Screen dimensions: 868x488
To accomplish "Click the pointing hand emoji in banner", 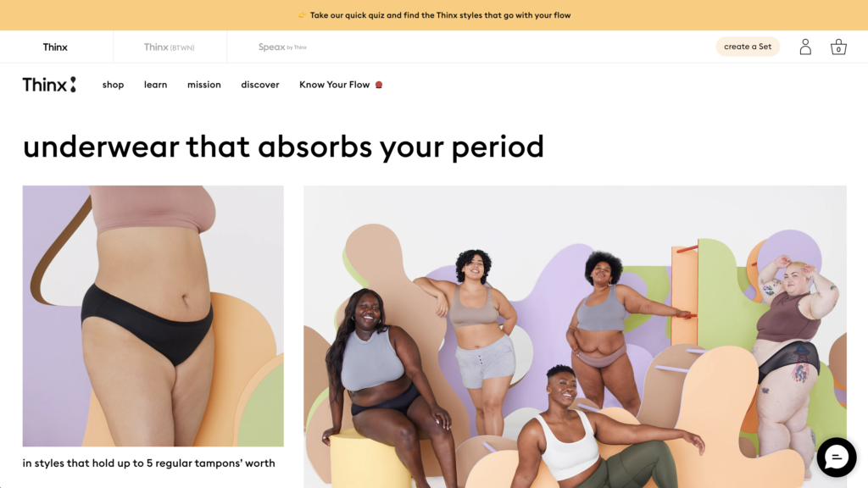I will pyautogui.click(x=302, y=15).
